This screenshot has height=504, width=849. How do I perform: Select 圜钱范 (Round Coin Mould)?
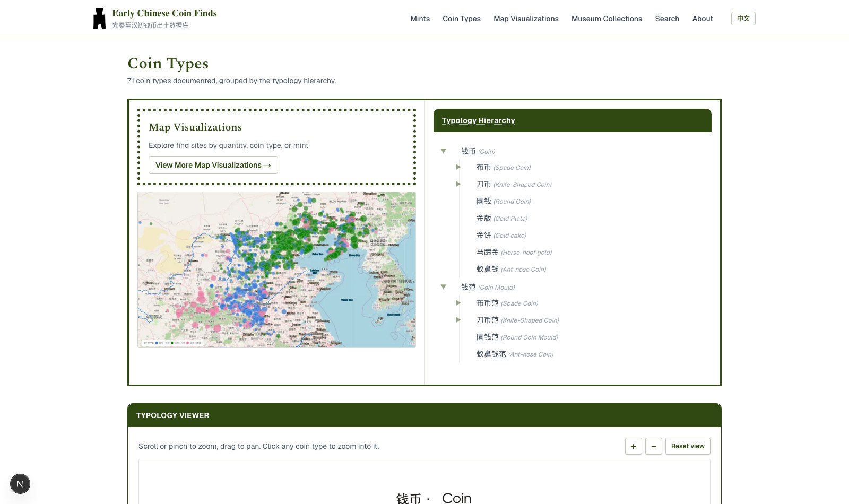tap(517, 337)
